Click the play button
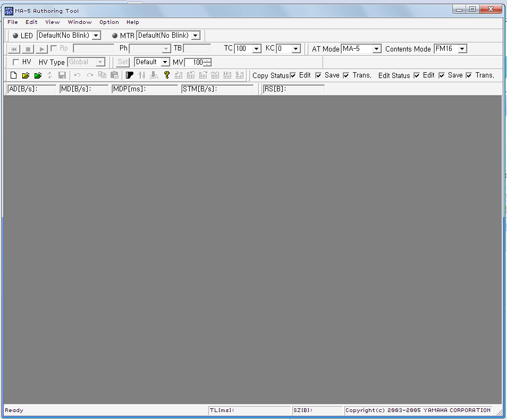Screen dimensions: 507x420 pos(41,49)
